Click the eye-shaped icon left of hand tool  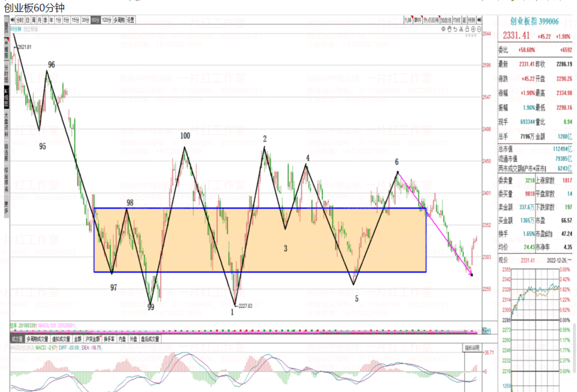tap(443, 29)
